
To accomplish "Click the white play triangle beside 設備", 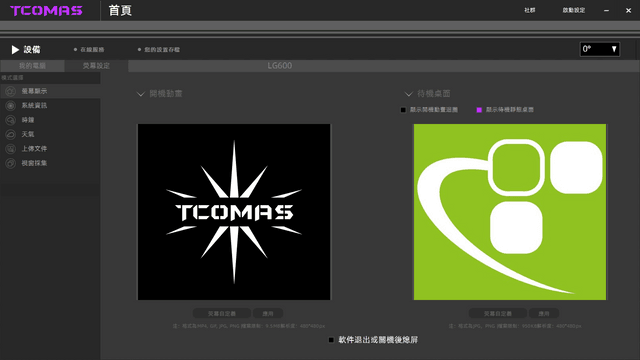I will coord(15,50).
